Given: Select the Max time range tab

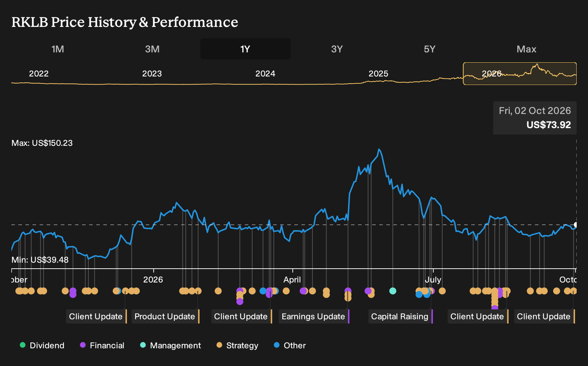Looking at the screenshot, I should pyautogui.click(x=526, y=49).
